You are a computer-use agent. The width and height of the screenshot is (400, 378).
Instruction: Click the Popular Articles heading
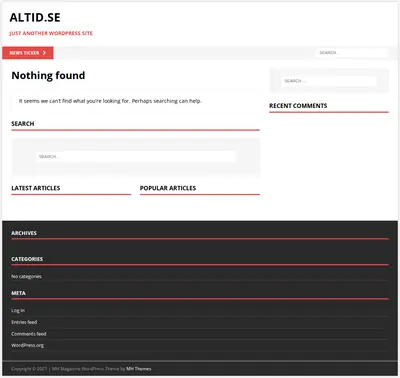(168, 188)
